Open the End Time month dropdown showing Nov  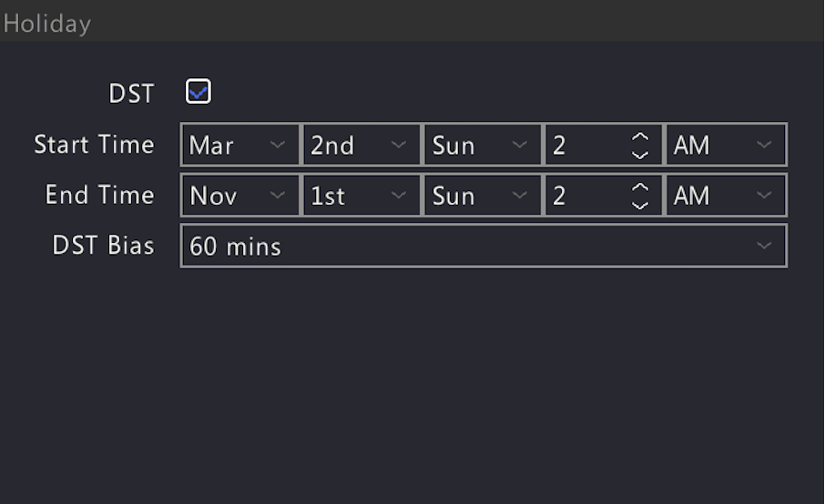pos(239,196)
